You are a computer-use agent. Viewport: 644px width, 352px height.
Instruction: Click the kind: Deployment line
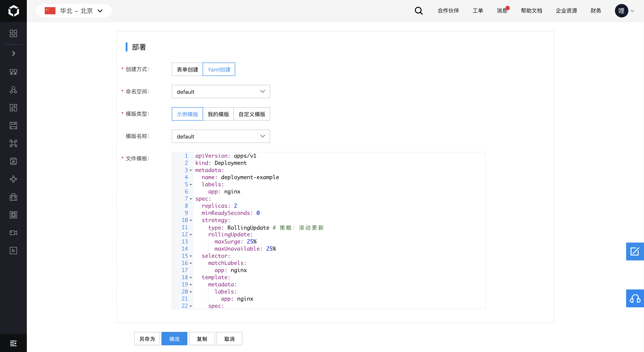[x=221, y=163]
